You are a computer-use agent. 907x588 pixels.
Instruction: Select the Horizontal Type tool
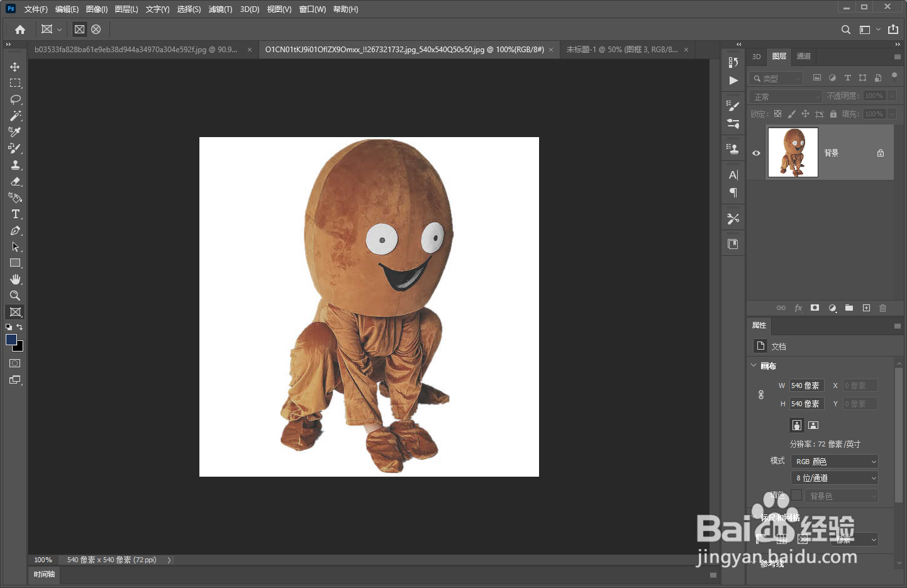[15, 214]
